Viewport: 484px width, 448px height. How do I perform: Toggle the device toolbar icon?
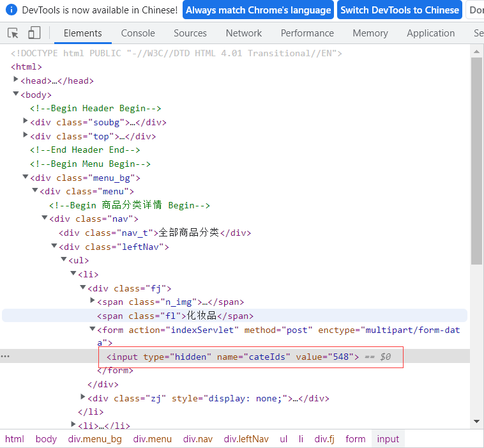click(34, 33)
